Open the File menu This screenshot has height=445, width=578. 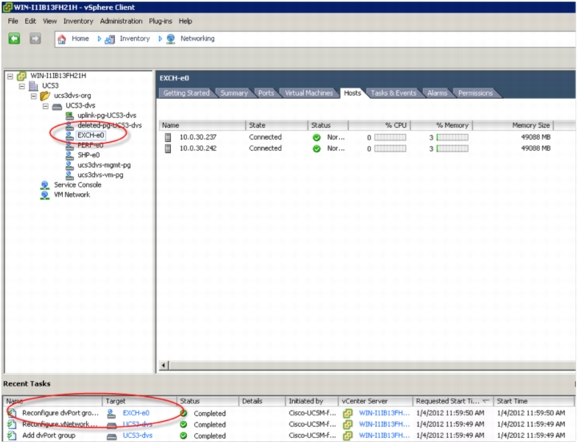[13, 21]
